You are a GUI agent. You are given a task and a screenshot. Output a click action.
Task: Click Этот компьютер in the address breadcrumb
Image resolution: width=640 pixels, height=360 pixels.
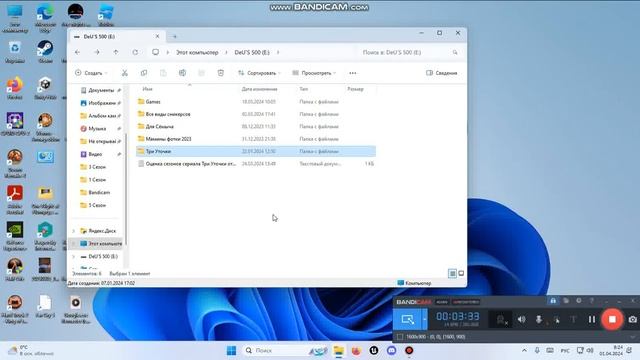[x=197, y=52]
